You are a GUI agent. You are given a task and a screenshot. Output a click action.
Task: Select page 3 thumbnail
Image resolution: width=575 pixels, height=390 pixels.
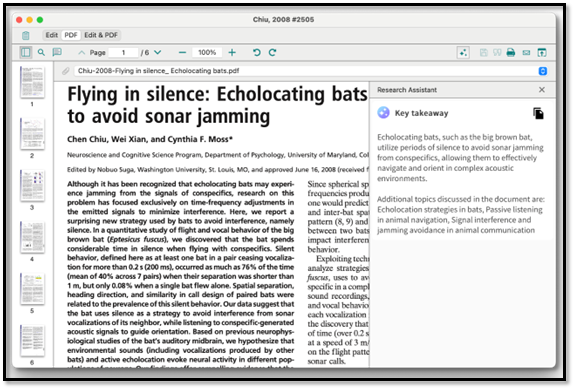(x=32, y=185)
